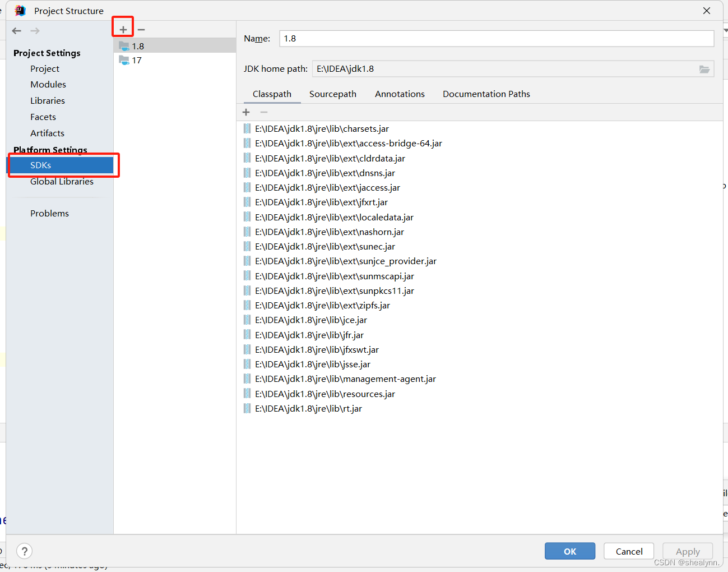Switch to the Documentation Paths tab
Viewport: 728px width, 572px height.
click(486, 94)
